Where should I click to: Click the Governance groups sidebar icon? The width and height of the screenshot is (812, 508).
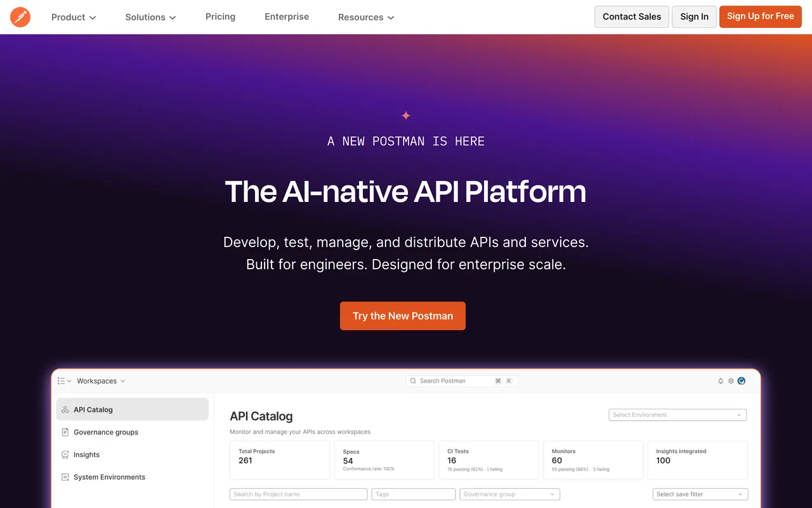point(65,432)
